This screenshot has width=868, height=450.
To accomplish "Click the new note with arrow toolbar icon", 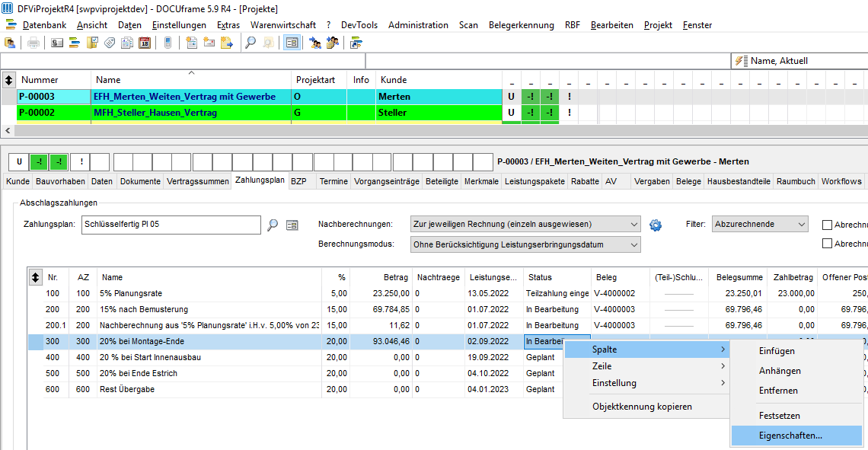I will coord(226,43).
